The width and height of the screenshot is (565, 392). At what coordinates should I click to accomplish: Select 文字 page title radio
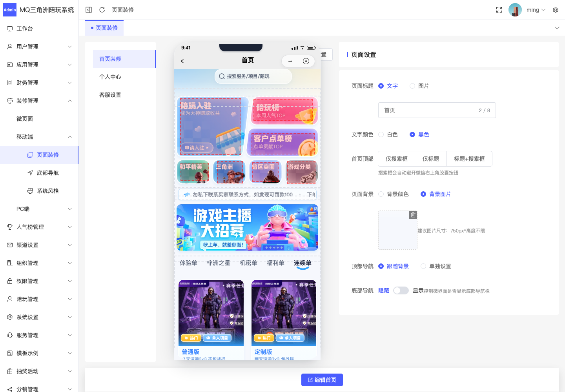[388, 86]
